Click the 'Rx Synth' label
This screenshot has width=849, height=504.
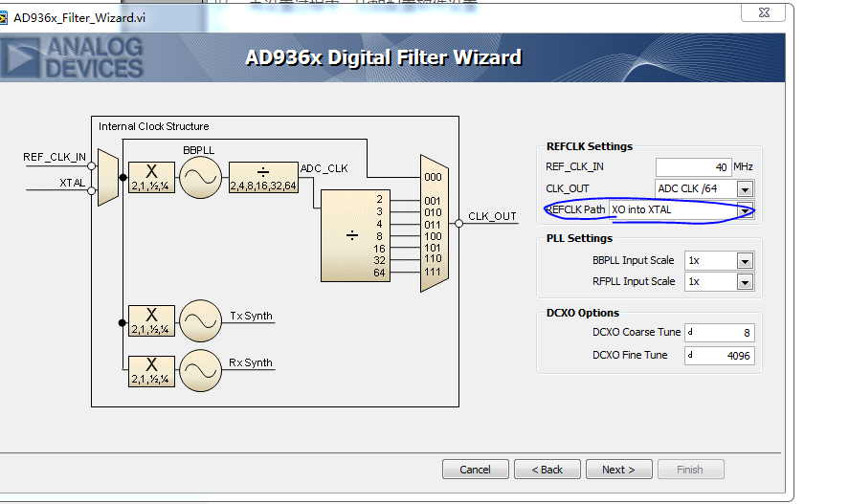pos(250,362)
